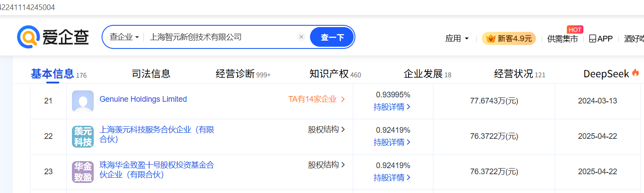Click the 爱企查 logo

[53, 37]
